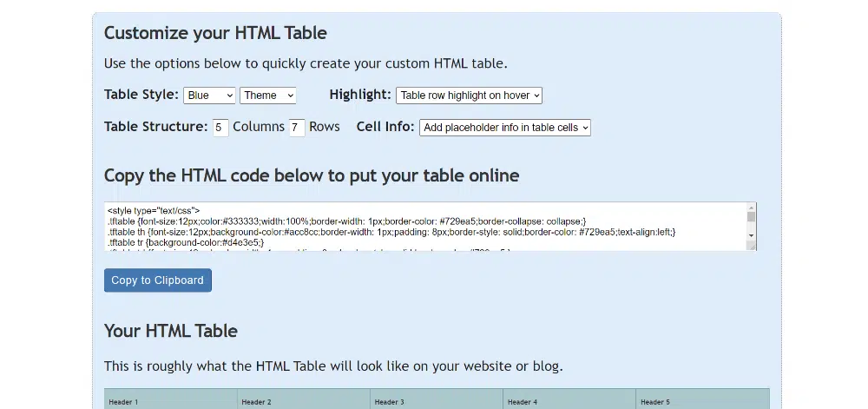Click inside the HTML code text area
This screenshot has height=409, width=868.
(x=425, y=227)
